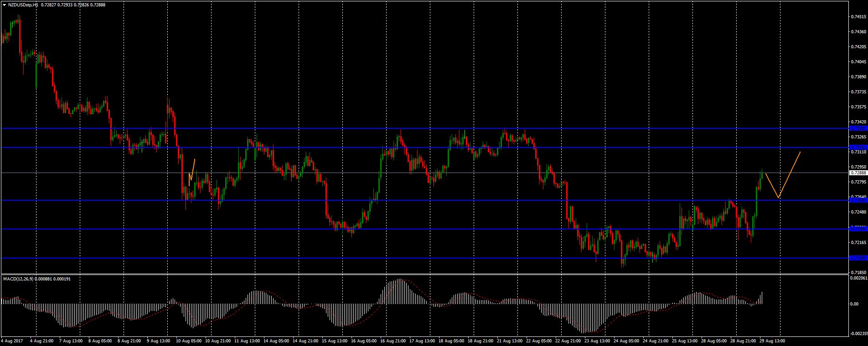Click the 15 Aug 13:00 time label
This screenshot has height=346, width=868.
(x=335, y=341)
